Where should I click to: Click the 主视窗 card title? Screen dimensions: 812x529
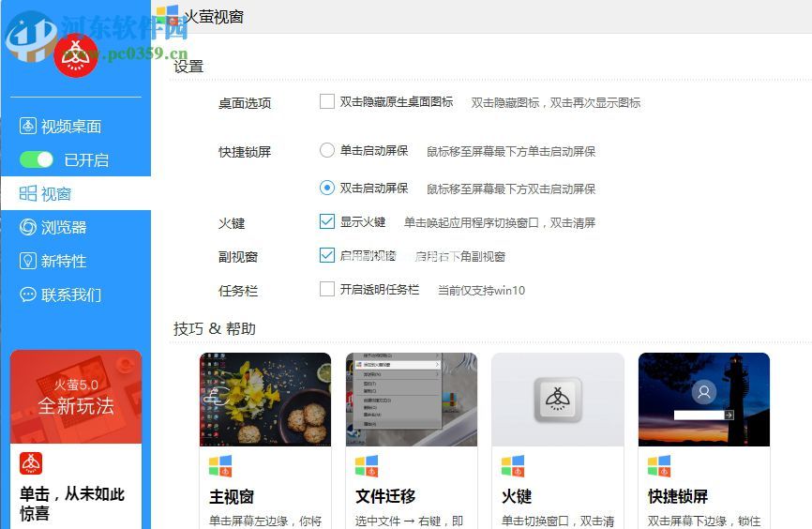(231, 497)
